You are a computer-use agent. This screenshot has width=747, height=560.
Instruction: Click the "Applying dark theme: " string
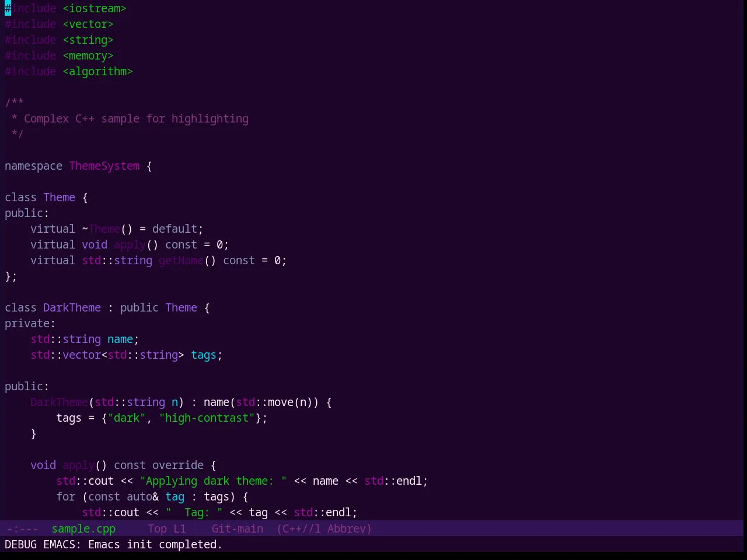(213, 481)
